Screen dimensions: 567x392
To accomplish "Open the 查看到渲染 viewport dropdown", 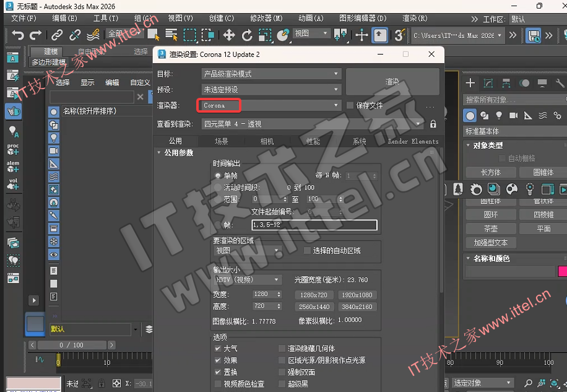I will [x=312, y=124].
